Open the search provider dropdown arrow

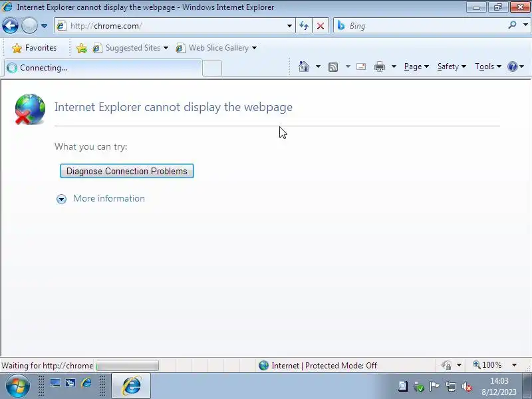(525, 25)
